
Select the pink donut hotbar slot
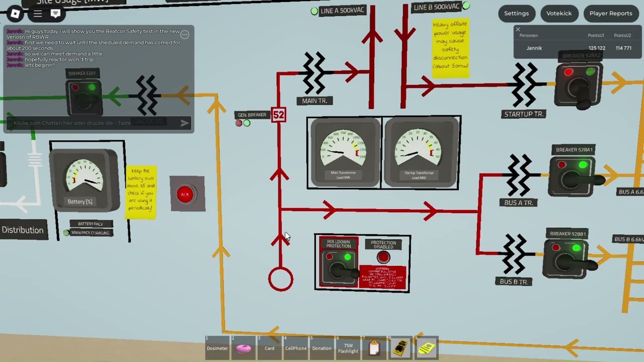(x=244, y=348)
